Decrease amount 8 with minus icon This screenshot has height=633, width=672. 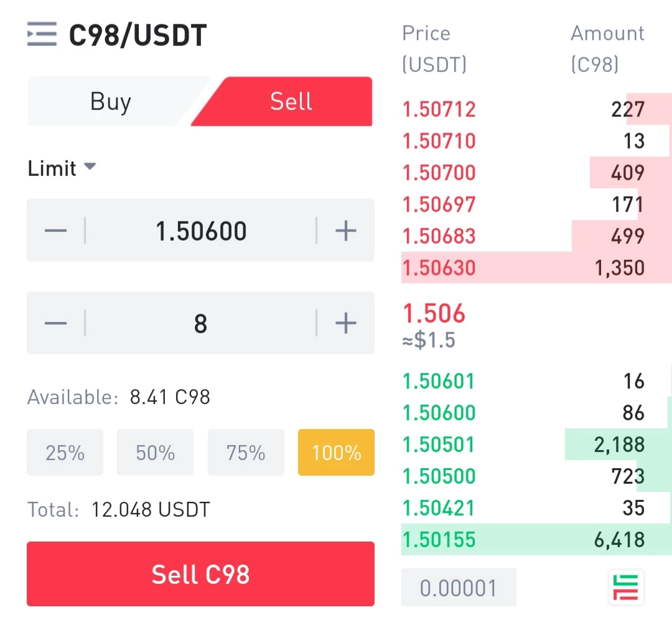pos(56,323)
